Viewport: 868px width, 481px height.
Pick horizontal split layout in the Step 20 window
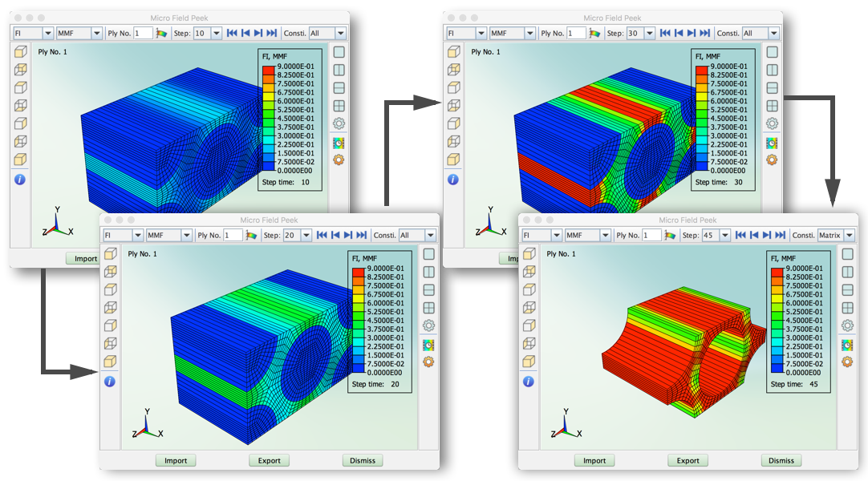[x=428, y=290]
